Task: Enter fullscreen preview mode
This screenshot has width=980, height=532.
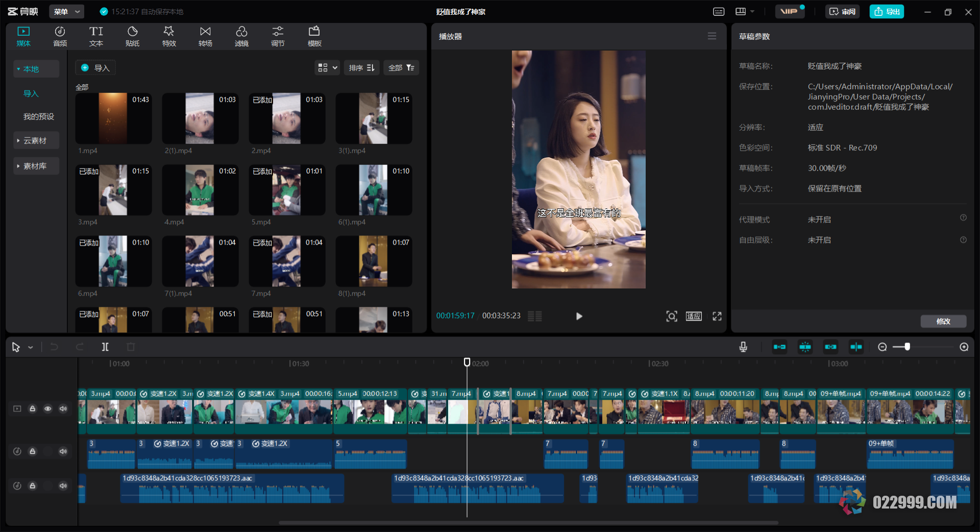Action: (x=717, y=316)
